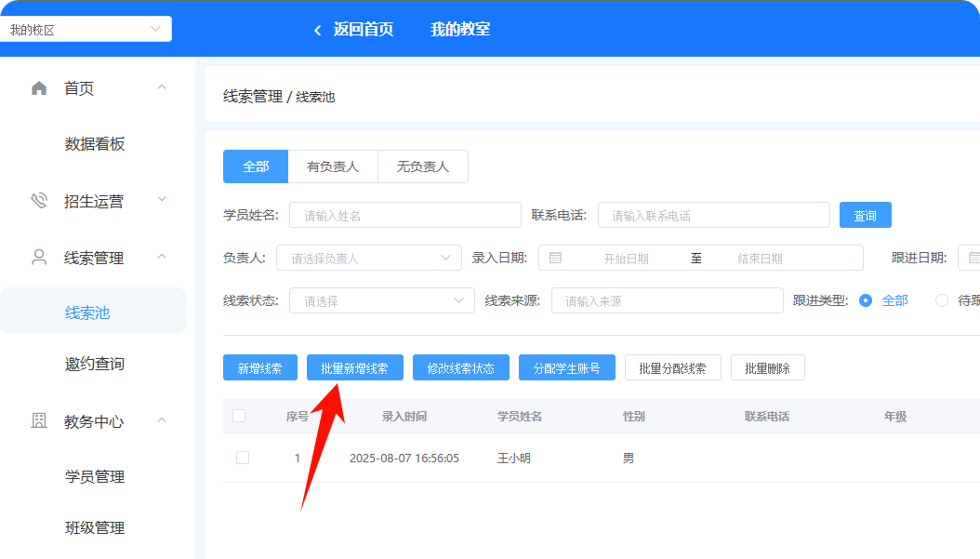Click the 开始日期 date field

(x=627, y=259)
